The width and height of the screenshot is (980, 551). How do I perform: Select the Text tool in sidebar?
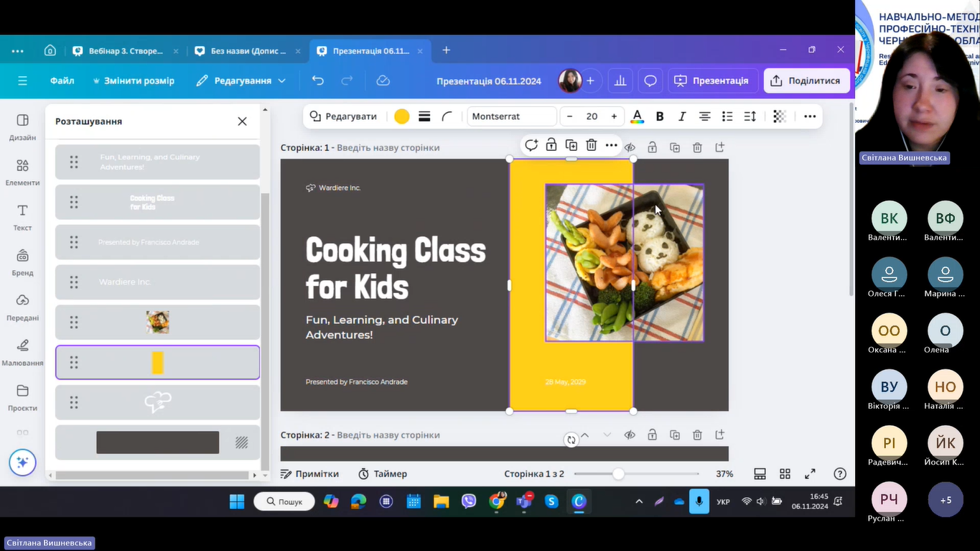pyautogui.click(x=22, y=216)
